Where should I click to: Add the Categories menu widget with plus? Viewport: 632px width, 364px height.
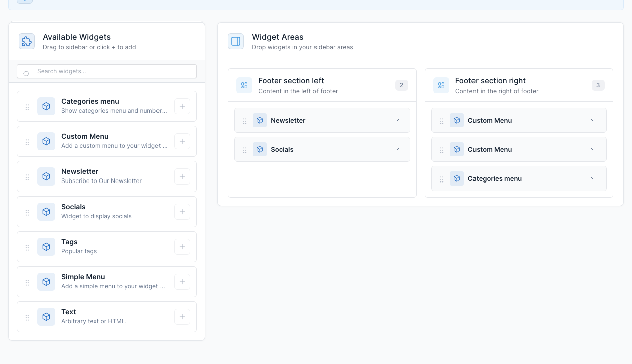(x=182, y=106)
